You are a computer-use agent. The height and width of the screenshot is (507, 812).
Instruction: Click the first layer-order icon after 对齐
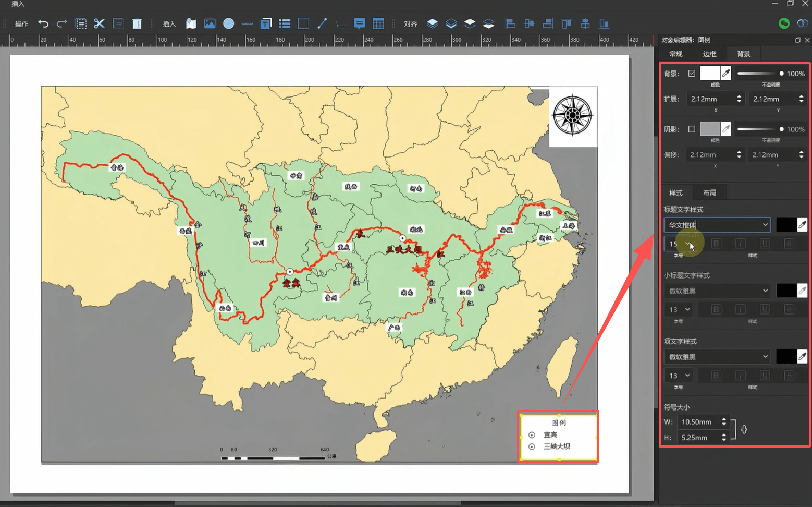click(433, 23)
